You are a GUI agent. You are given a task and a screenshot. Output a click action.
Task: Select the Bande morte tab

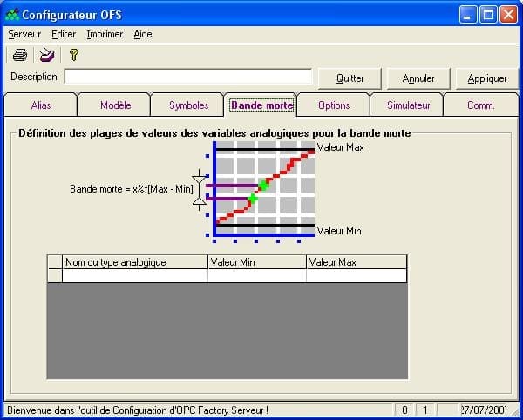pyautogui.click(x=261, y=105)
